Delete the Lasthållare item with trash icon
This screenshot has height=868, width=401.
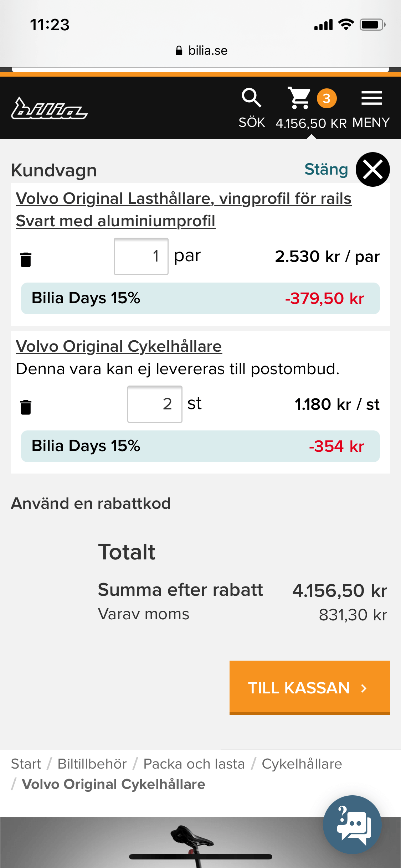(26, 259)
